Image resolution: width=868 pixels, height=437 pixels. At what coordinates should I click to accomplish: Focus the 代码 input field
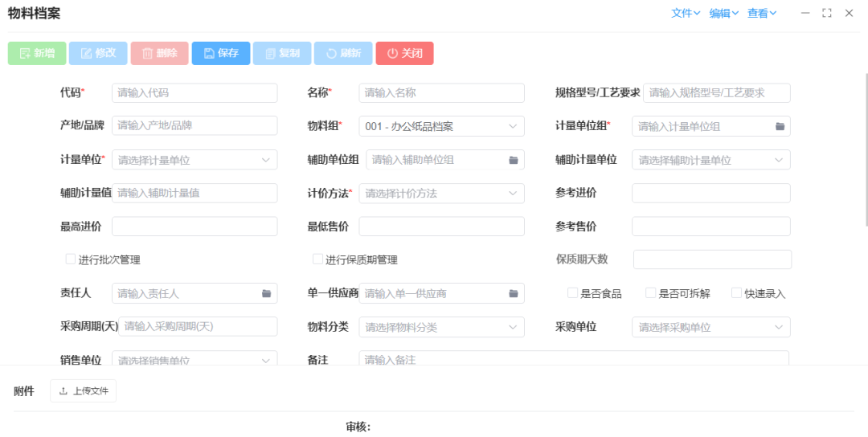194,93
